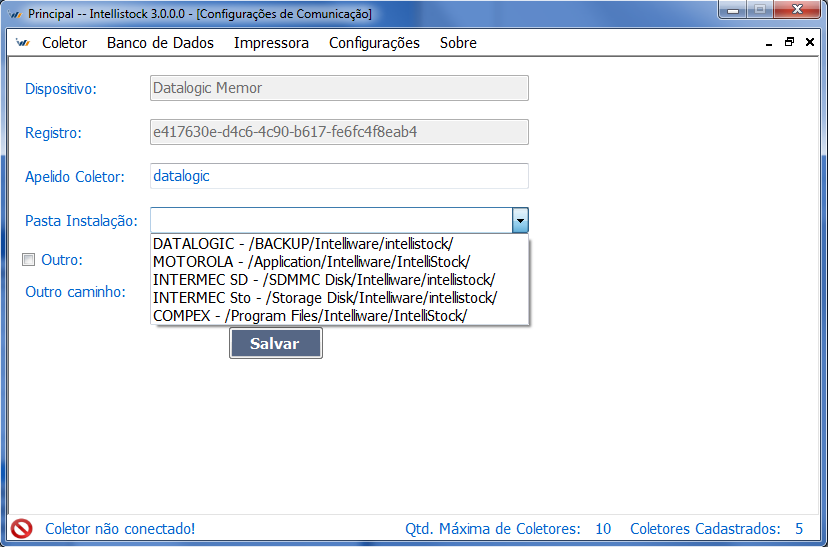Close the main Intellistock window
The width and height of the screenshot is (828, 547).
tap(797, 10)
